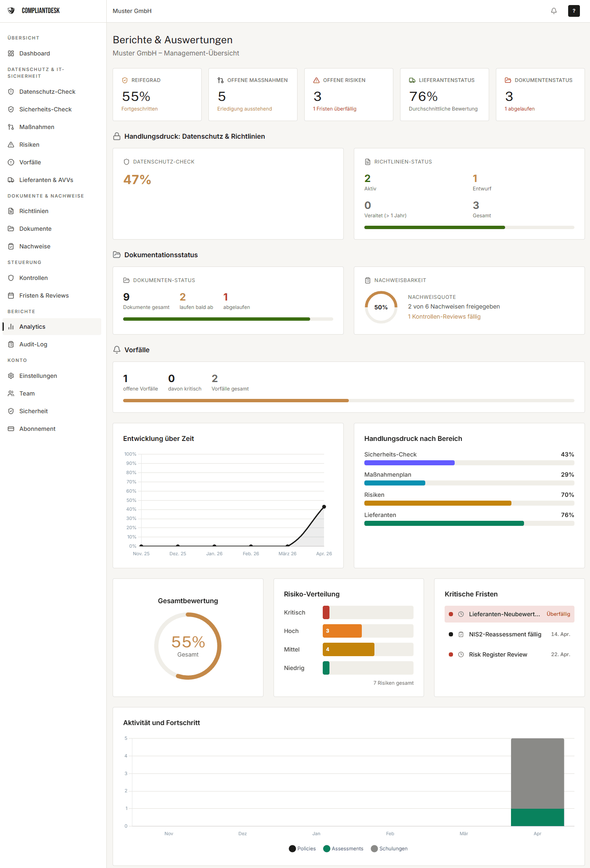
Task: Toggle Assessments series in chart legend
Action: (x=343, y=849)
